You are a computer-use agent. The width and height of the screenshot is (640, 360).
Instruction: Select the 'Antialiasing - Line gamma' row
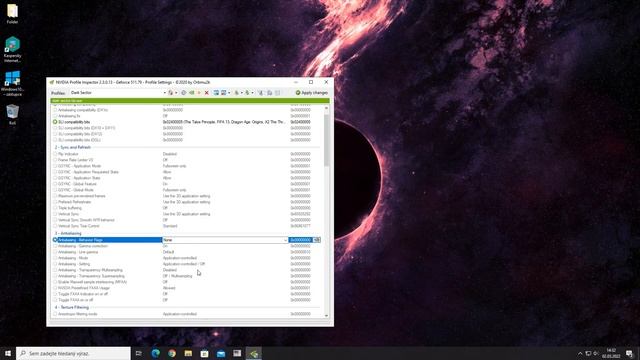pos(188,252)
